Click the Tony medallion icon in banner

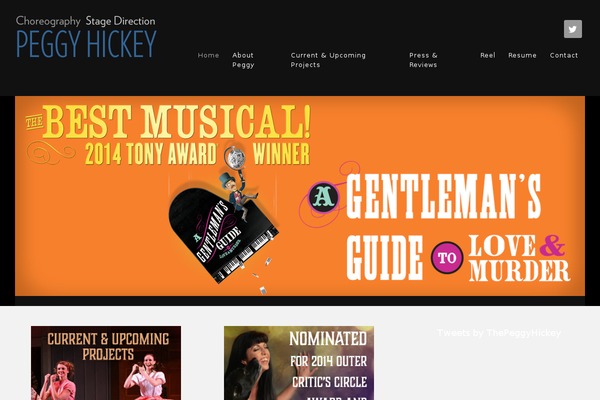(235, 157)
